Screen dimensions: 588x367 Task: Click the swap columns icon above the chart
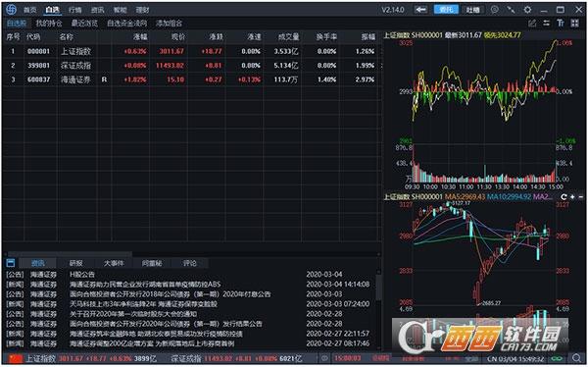tap(547, 24)
